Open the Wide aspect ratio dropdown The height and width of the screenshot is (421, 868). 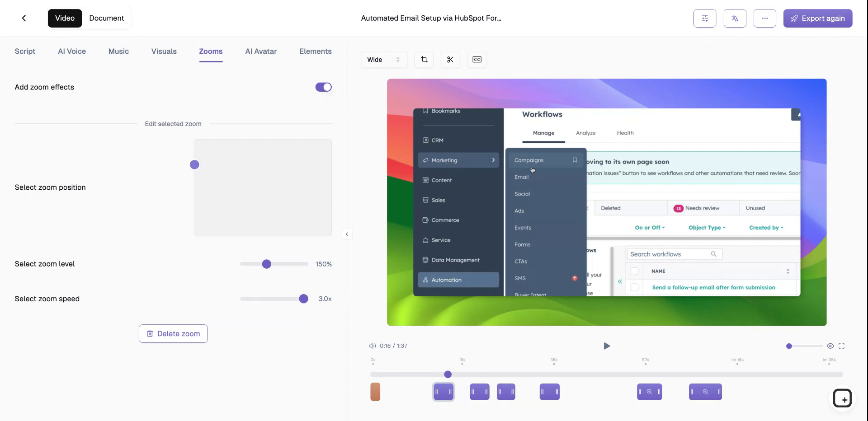click(x=384, y=59)
